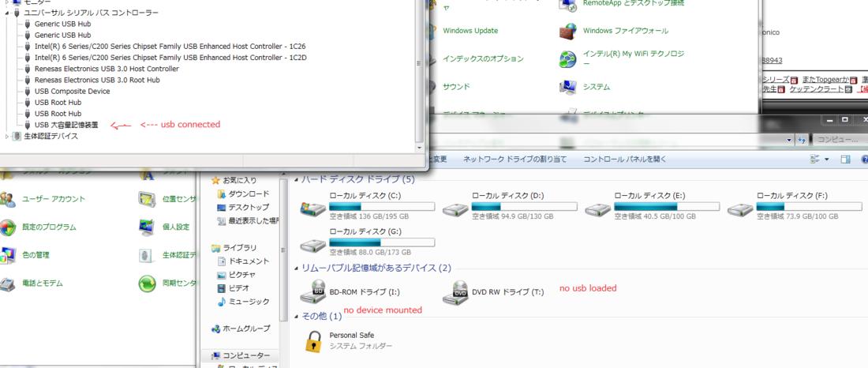Open the Windows Update link
868x368 pixels.
pos(470,31)
